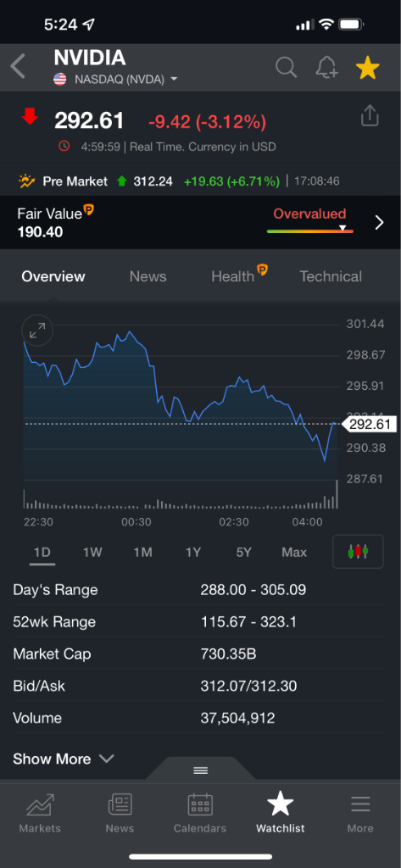Tap the Overvalued label
This screenshot has width=401, height=868.
(309, 214)
